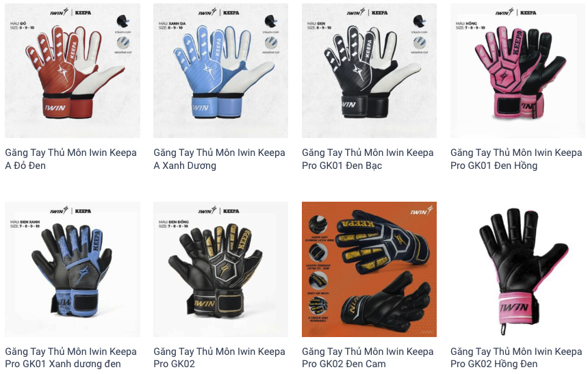Click title Iwin Keepa Pro GK02

pyautogui.click(x=219, y=358)
